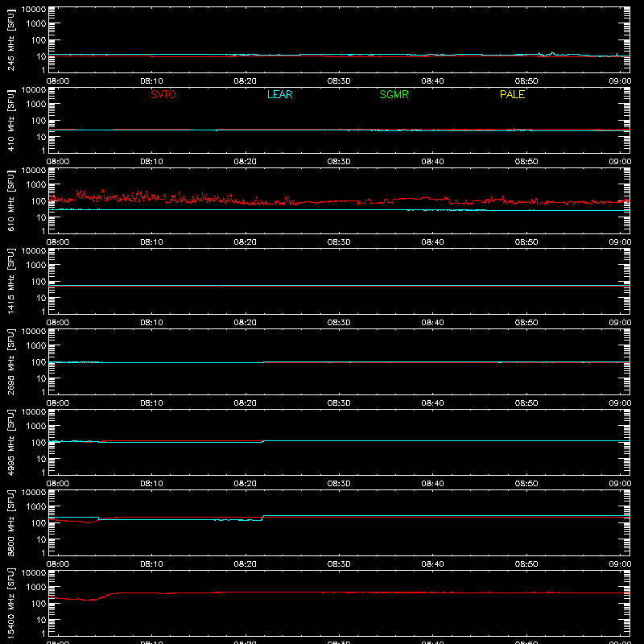Viewport: 644px width, 644px height.
Task: Click 08:50 time label under 8800 MHz plot
Action: (x=526, y=564)
